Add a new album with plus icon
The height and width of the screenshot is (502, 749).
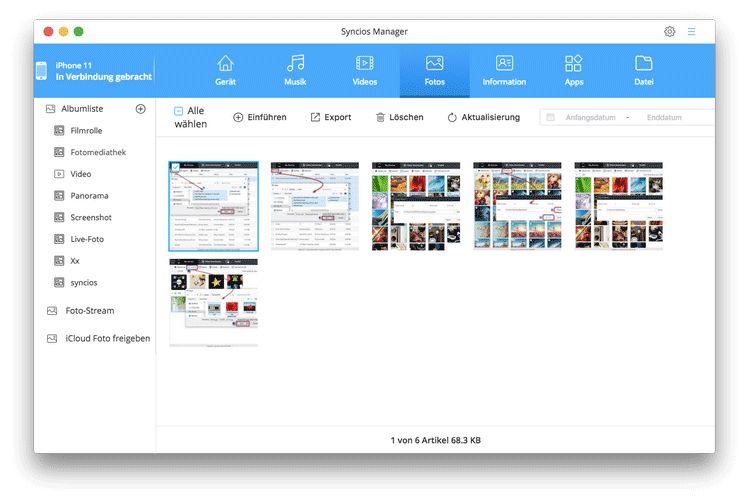click(140, 109)
